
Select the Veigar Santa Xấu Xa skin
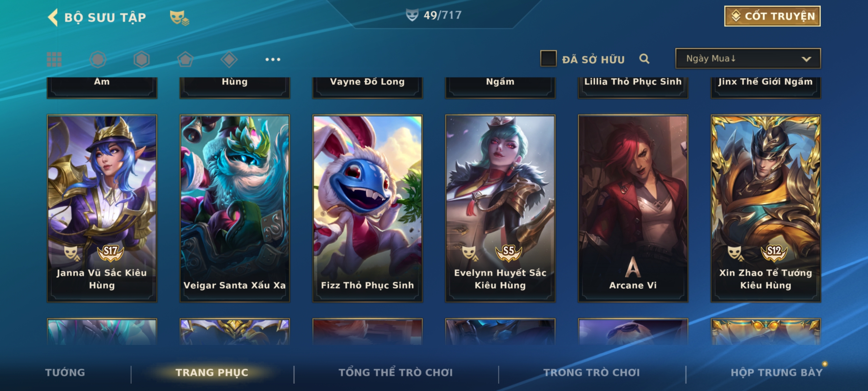(235, 209)
